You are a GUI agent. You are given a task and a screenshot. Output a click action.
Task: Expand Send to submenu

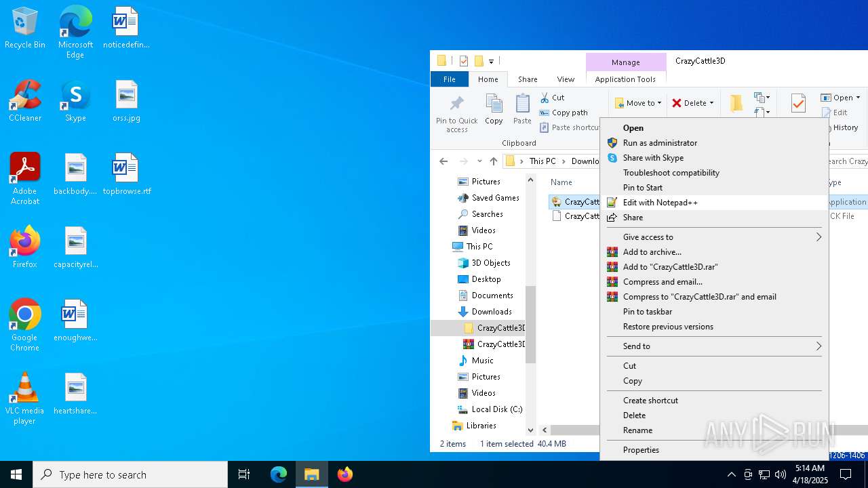point(714,346)
